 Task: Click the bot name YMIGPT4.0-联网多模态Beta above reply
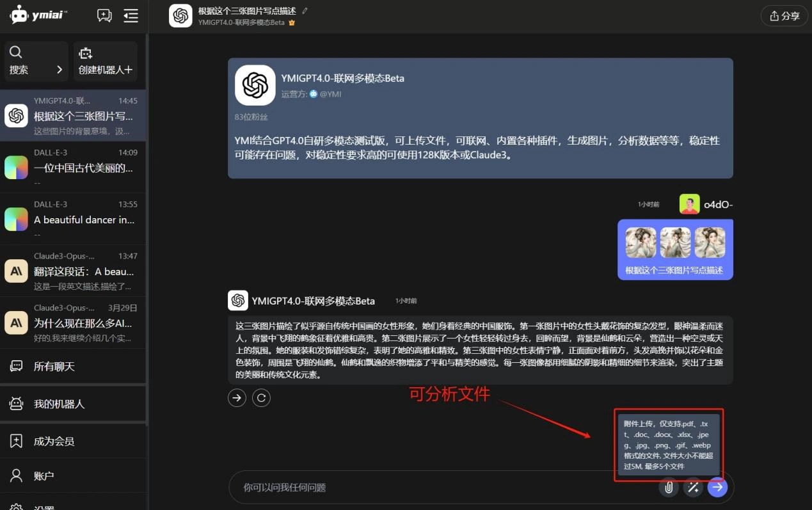pyautogui.click(x=314, y=301)
